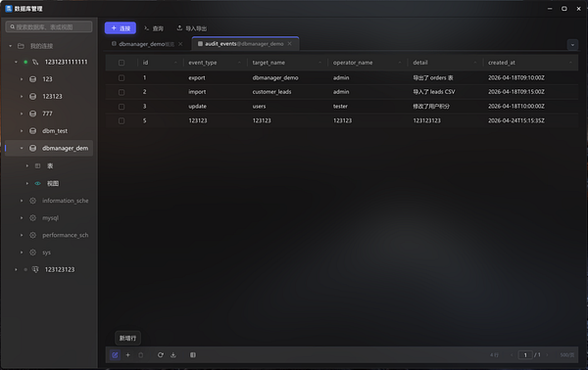Toggle the edit mode icon in bottom toolbar

115,354
